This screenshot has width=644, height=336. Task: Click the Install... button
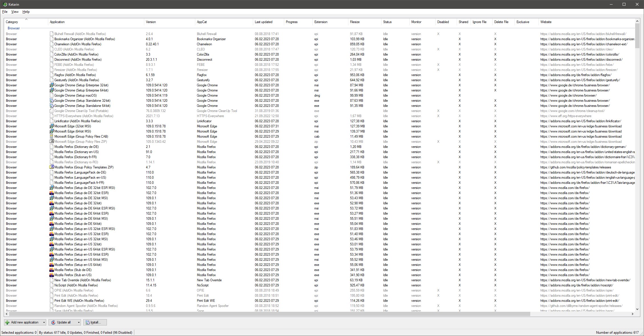click(95, 322)
